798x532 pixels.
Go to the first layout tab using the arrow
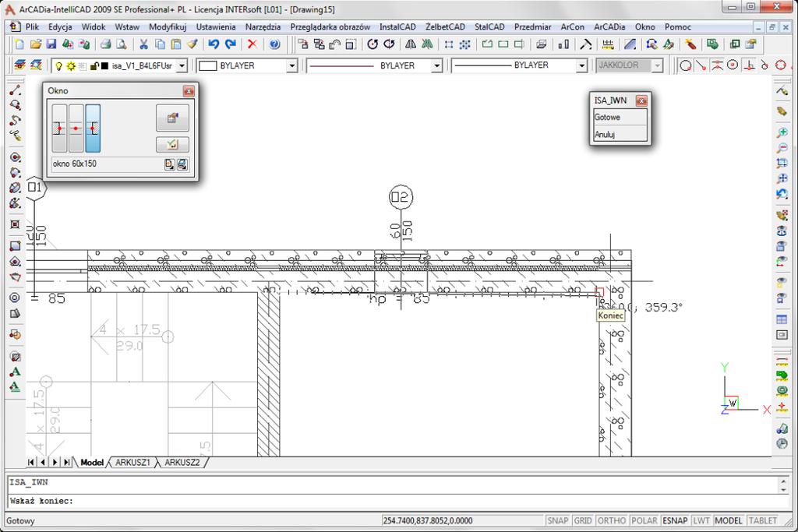(31, 463)
